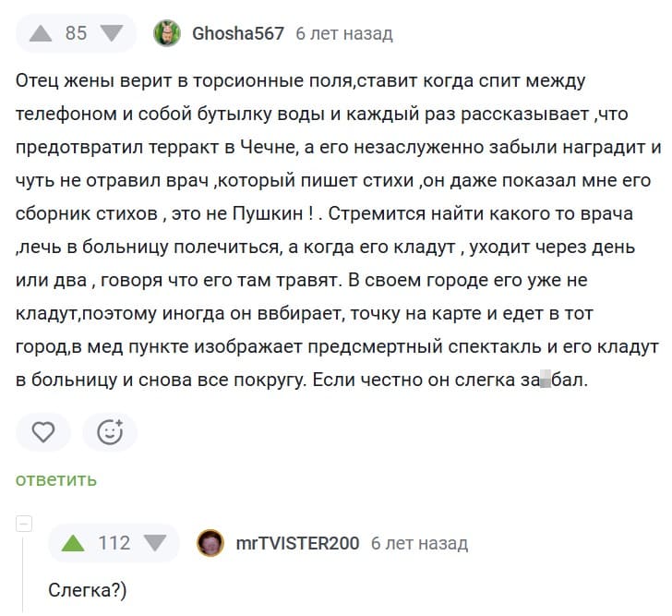672x616 pixels.
Task: Open the emoji reaction picker
Action: tap(110, 432)
